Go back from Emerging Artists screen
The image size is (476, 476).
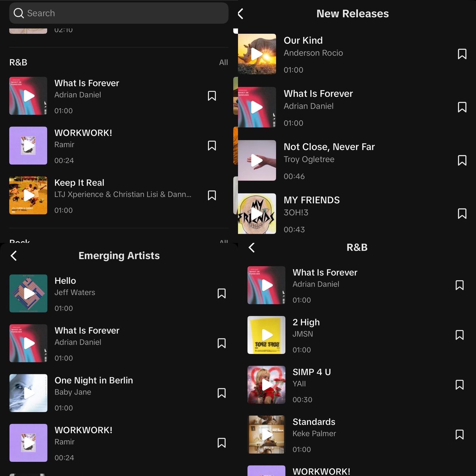[13, 256]
